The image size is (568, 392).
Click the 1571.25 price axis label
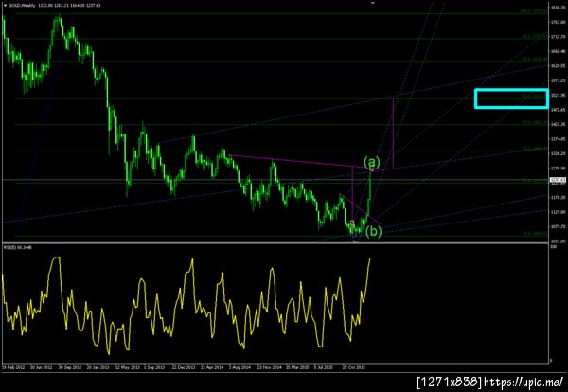tap(558, 80)
